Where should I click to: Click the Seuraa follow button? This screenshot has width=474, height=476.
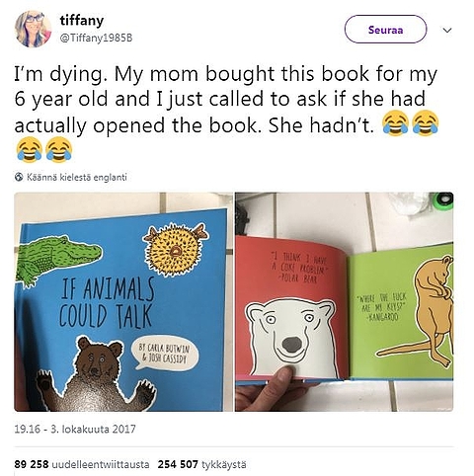[385, 30]
